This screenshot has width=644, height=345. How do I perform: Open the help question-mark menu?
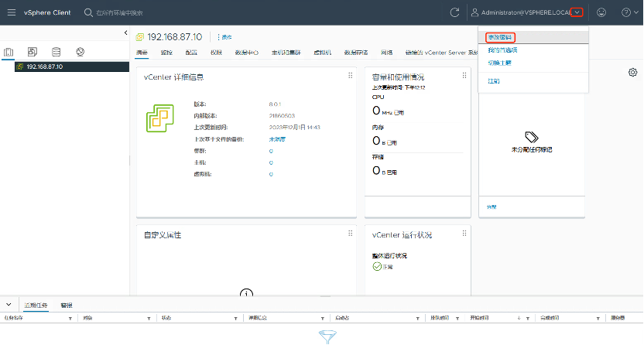tap(629, 12)
